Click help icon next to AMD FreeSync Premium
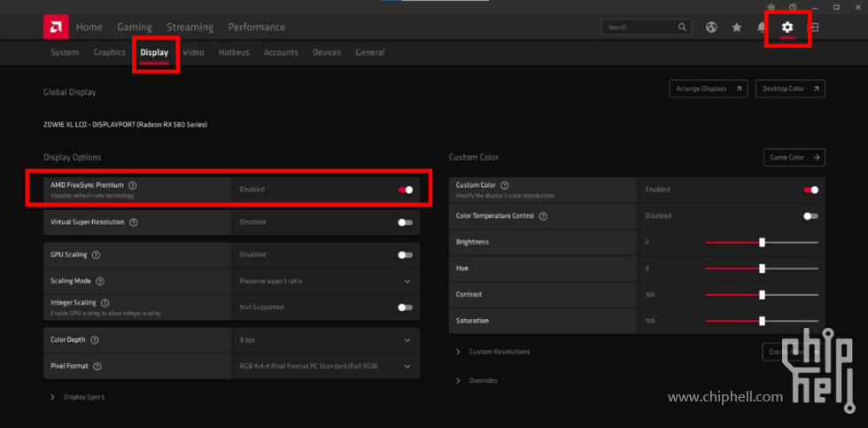868x428 pixels. [x=132, y=185]
